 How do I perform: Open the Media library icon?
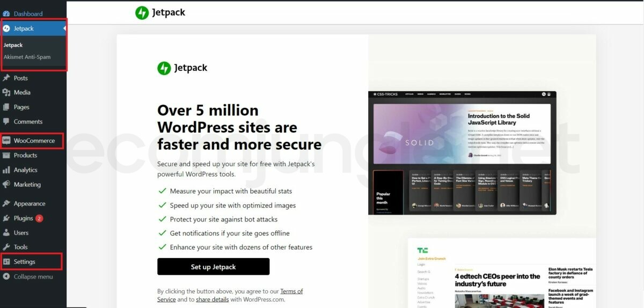(x=6, y=92)
